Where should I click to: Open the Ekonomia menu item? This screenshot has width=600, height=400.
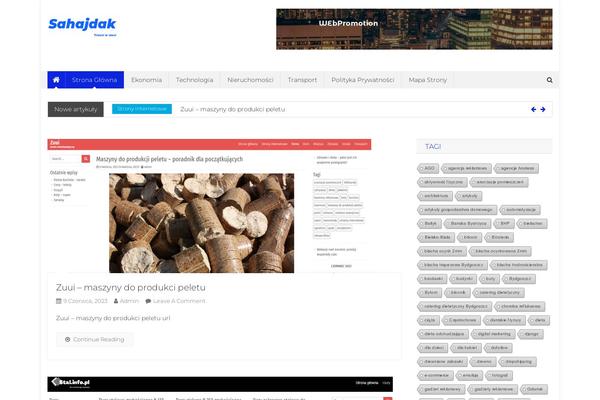(147, 80)
